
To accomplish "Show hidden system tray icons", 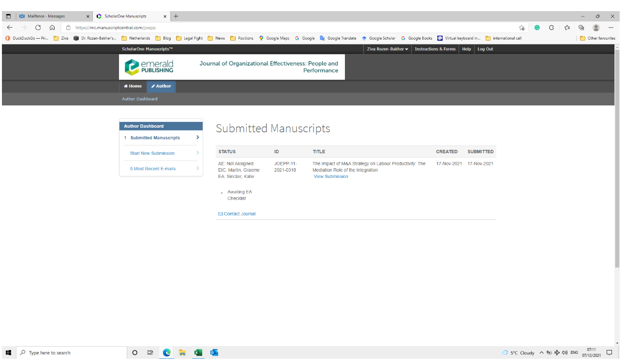I will pos(541,352).
